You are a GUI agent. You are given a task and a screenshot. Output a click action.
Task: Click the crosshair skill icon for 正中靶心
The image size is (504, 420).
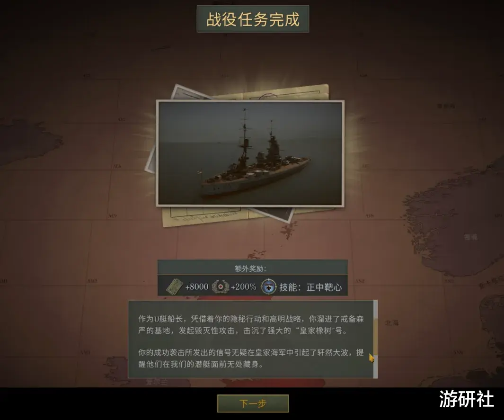point(268,286)
